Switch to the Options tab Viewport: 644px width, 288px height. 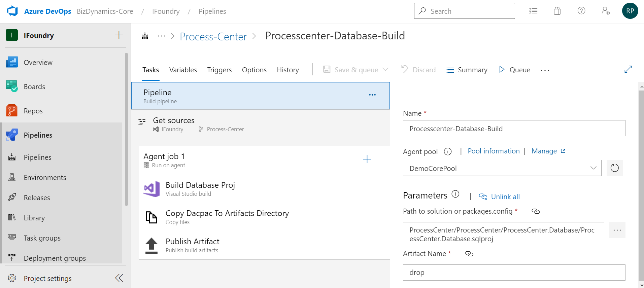click(254, 70)
